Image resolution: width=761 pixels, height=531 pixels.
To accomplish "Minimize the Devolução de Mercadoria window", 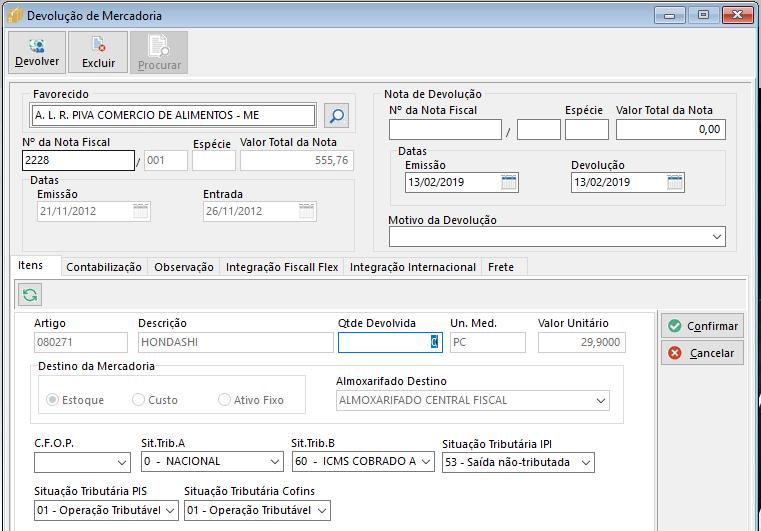I will click(x=669, y=15).
